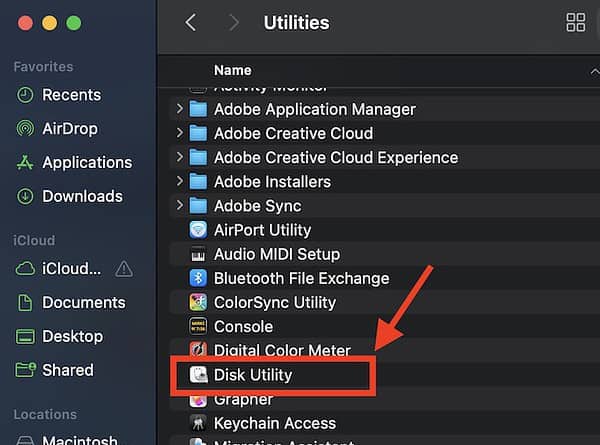Screen dimensions: 600x445
Task: Expand the Adobe Application Manager folder
Action: (x=180, y=109)
